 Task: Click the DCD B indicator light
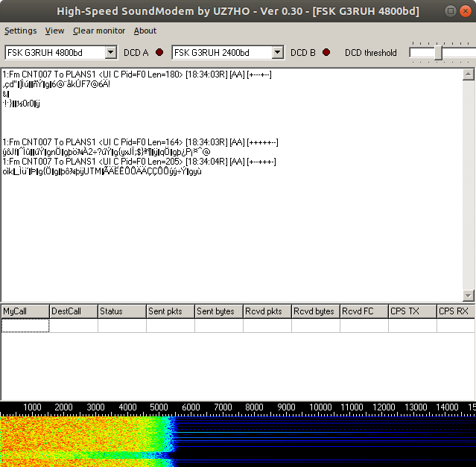coord(326,52)
